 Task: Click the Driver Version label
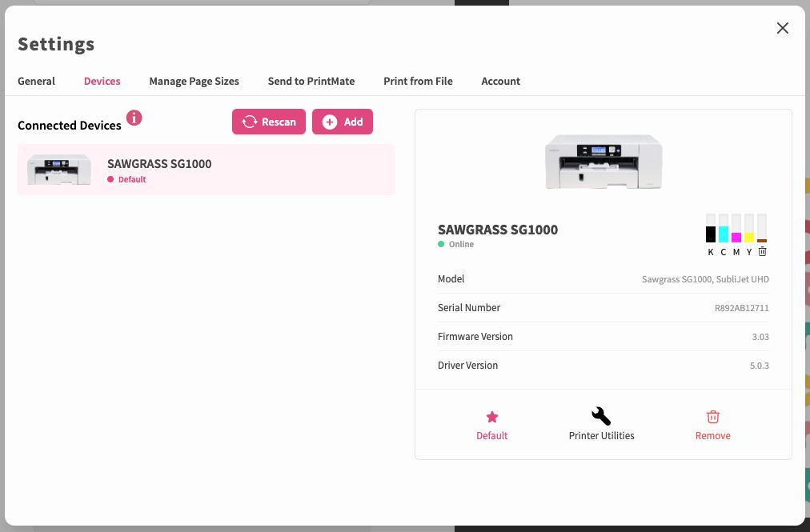467,365
